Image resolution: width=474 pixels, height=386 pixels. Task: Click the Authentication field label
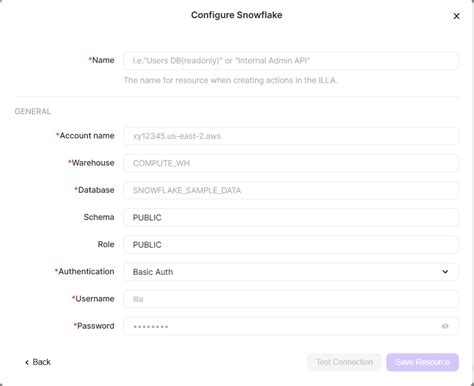(x=85, y=271)
